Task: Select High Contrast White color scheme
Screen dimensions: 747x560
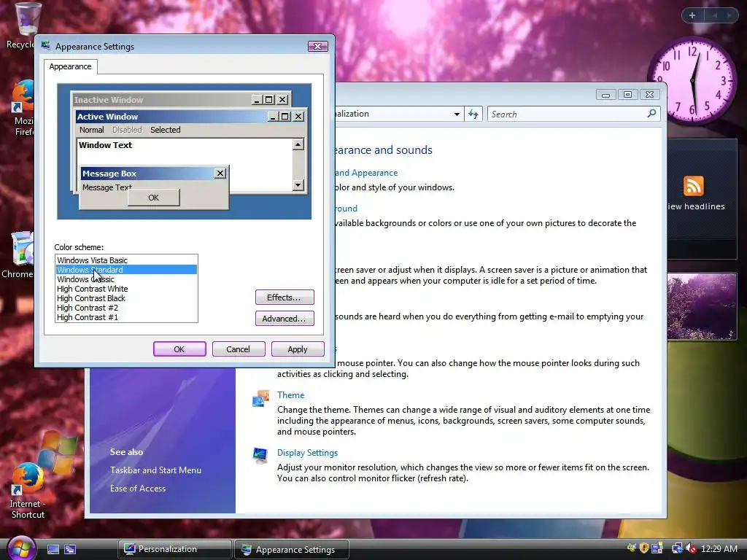Action: [126, 289]
